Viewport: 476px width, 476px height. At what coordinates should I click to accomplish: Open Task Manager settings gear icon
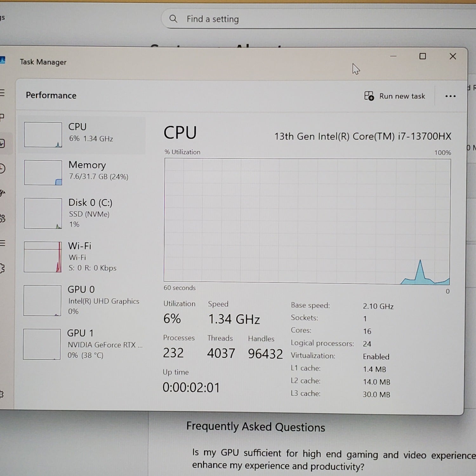tap(2, 394)
